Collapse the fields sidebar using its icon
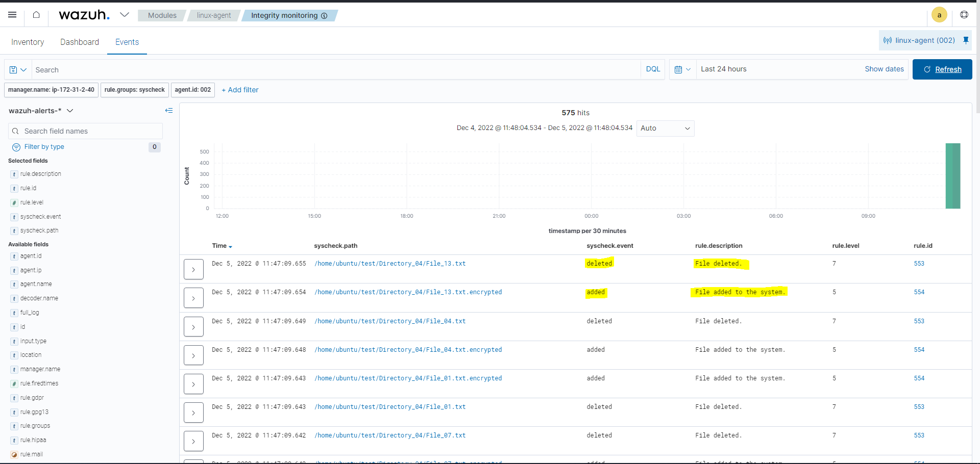Screen dimensions: 980x464 [x=169, y=111]
